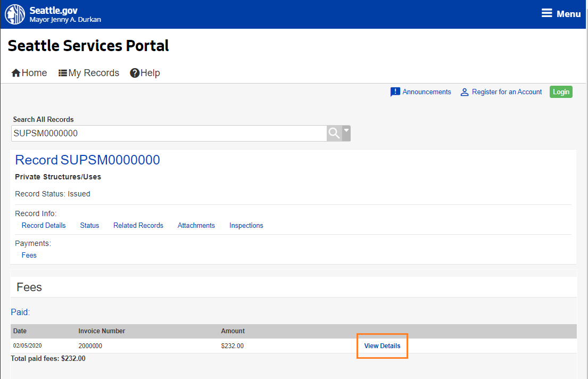The image size is (588, 379).
Task: Click the Register account person icon
Action: [465, 92]
